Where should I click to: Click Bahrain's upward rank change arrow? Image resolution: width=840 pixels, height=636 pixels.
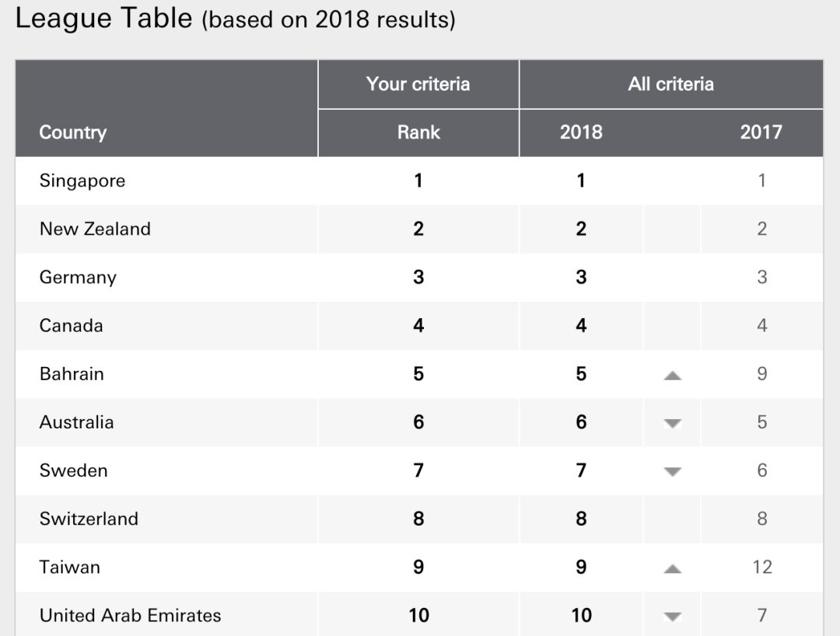point(673,376)
